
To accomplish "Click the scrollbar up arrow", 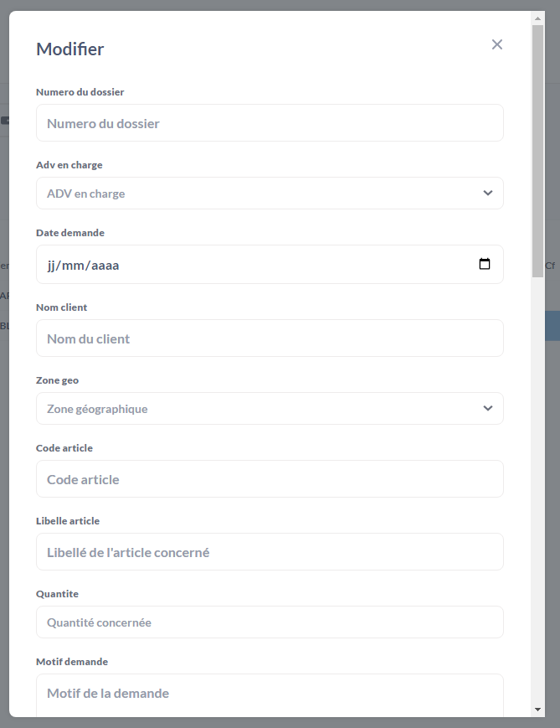I will [x=537, y=18].
